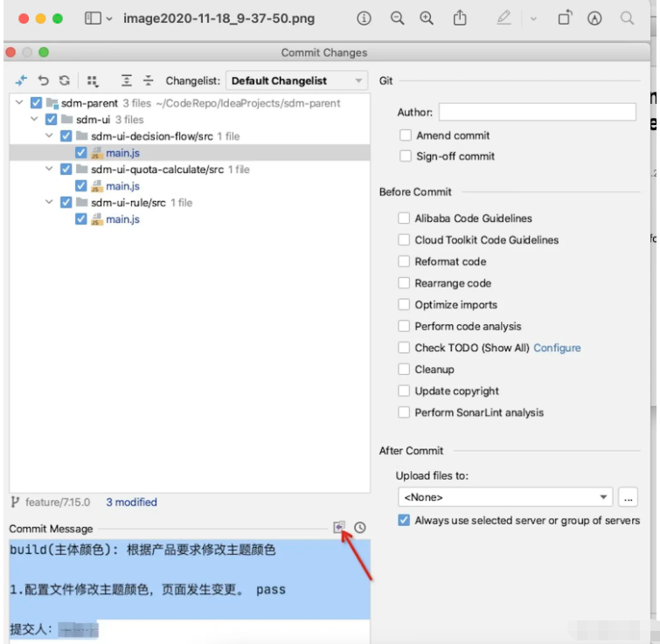This screenshot has height=644, width=660.
Task: Click Preview sidebar toggle icon
Action: pyautogui.click(x=93, y=18)
